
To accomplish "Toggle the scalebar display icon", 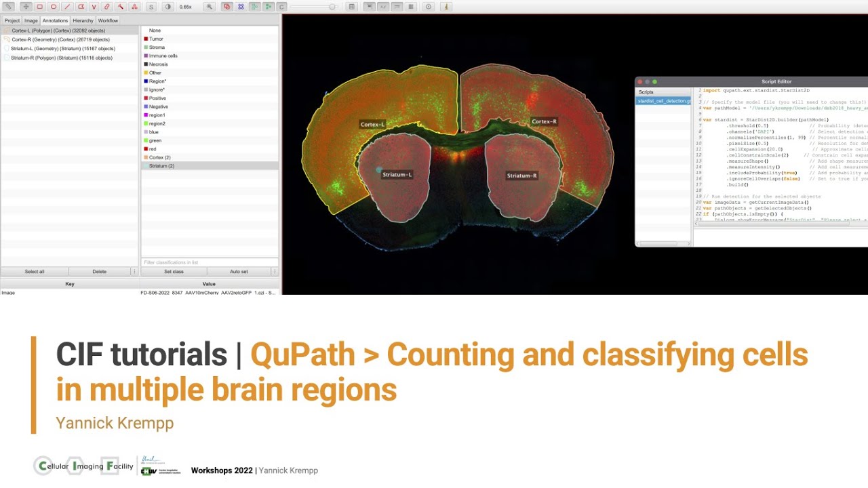I will point(397,6).
